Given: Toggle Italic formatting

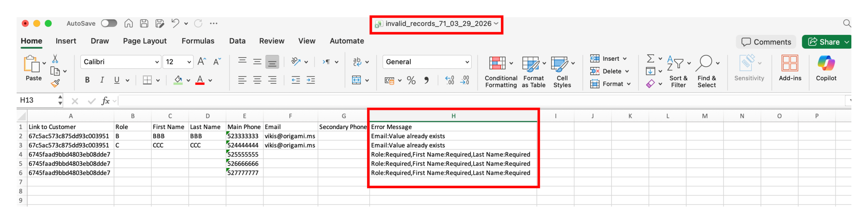Looking at the screenshot, I should [102, 80].
